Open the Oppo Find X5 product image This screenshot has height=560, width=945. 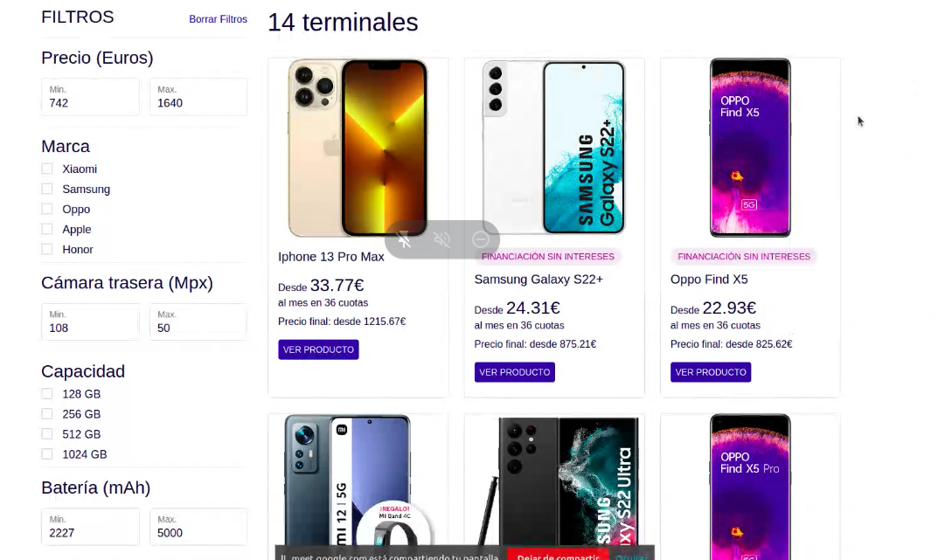click(749, 147)
